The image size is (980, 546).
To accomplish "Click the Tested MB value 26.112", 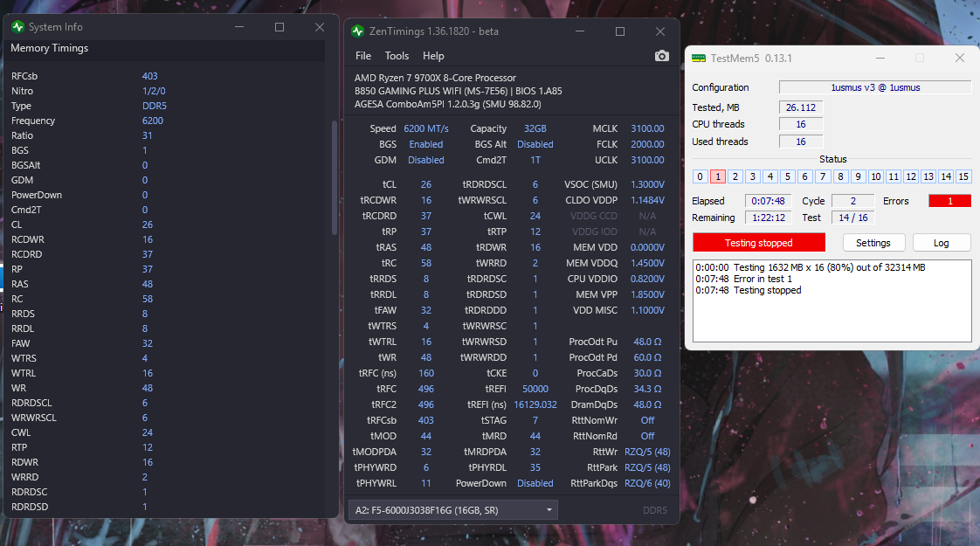I will coord(801,107).
